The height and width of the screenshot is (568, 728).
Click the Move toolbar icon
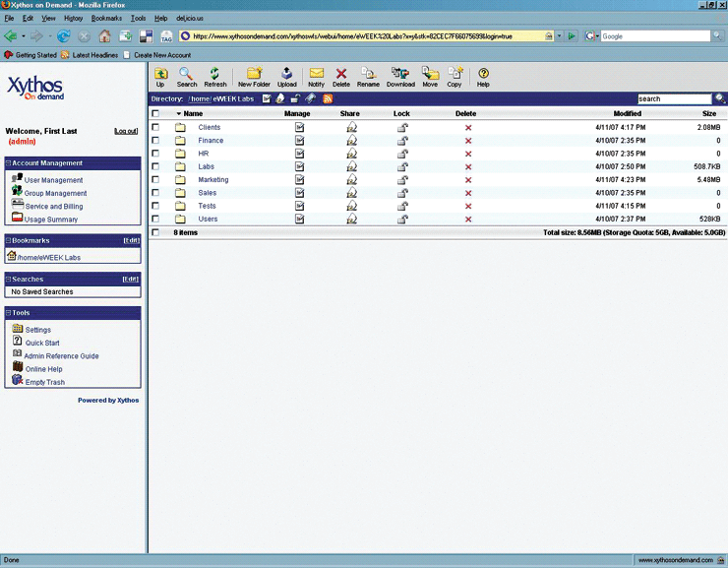(430, 77)
